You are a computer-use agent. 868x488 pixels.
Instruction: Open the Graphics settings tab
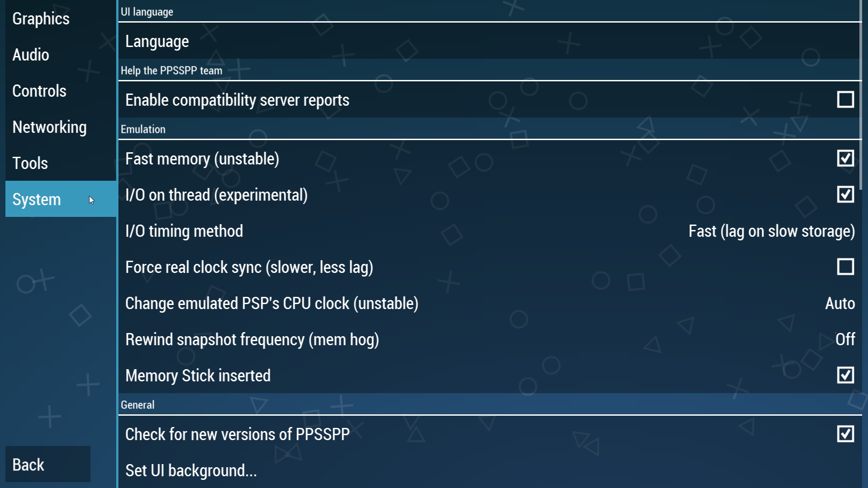pos(61,19)
